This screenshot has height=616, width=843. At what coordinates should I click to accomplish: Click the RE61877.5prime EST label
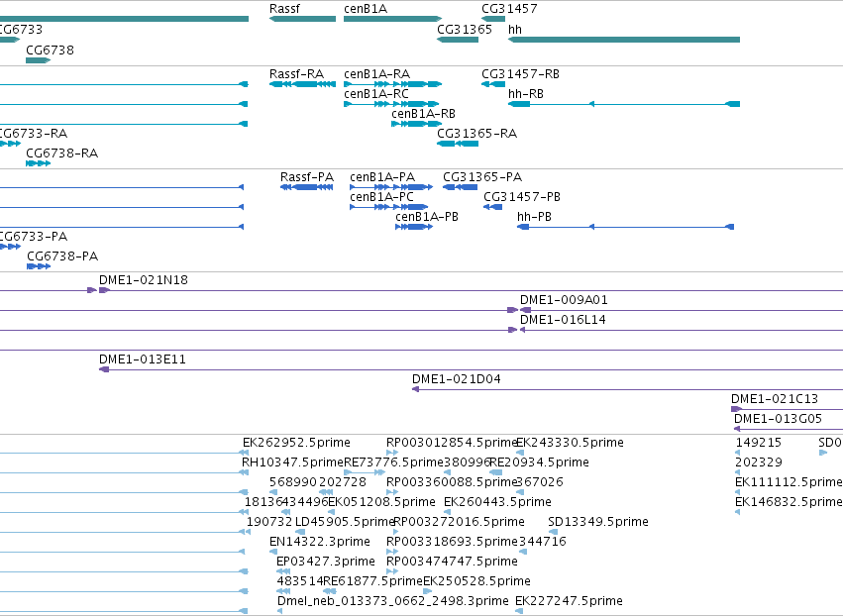click(x=372, y=581)
